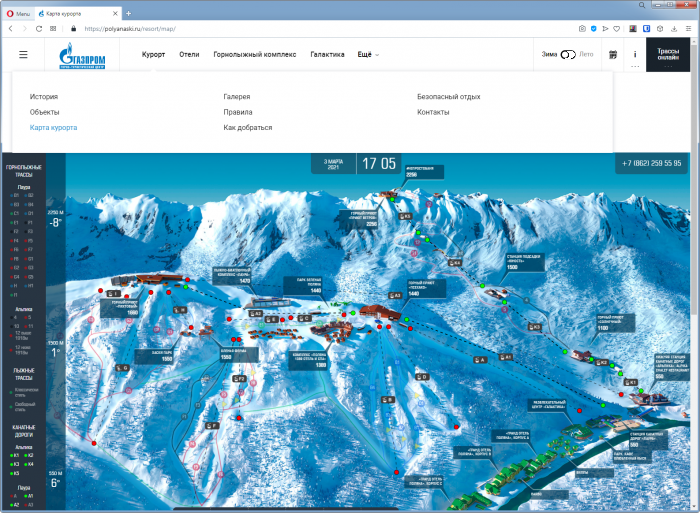Open the 'Галактика' menu
The width and height of the screenshot is (700, 513).
[327, 54]
